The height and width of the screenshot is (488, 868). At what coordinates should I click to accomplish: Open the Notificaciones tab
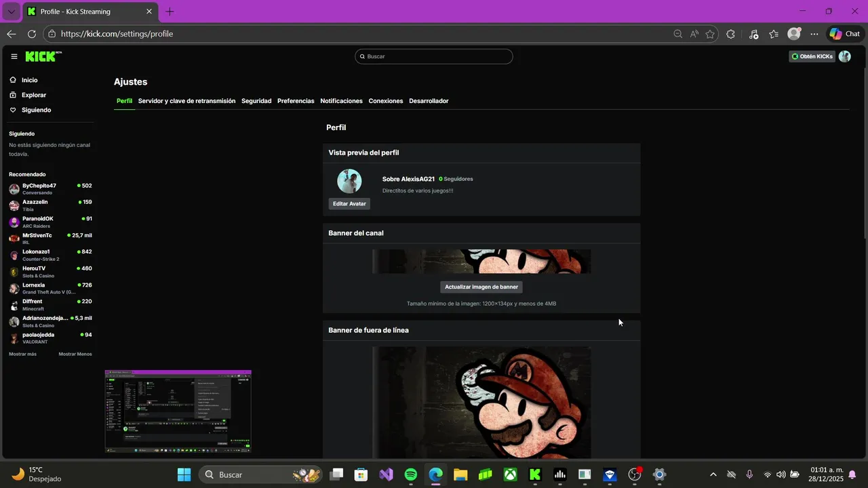pos(341,101)
